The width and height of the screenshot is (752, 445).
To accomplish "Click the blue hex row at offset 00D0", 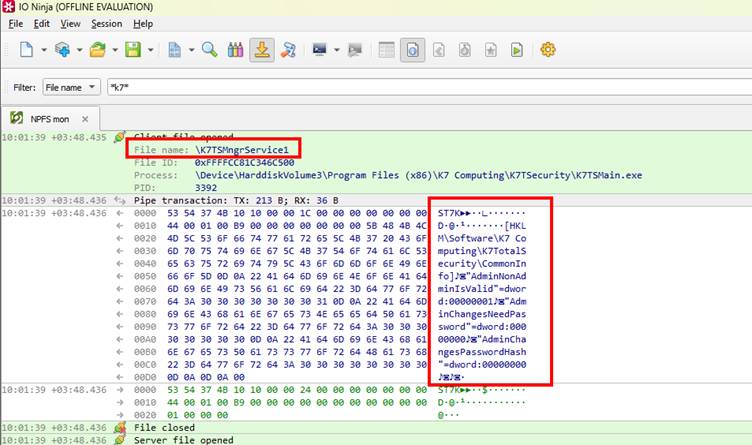I will pos(206,377).
